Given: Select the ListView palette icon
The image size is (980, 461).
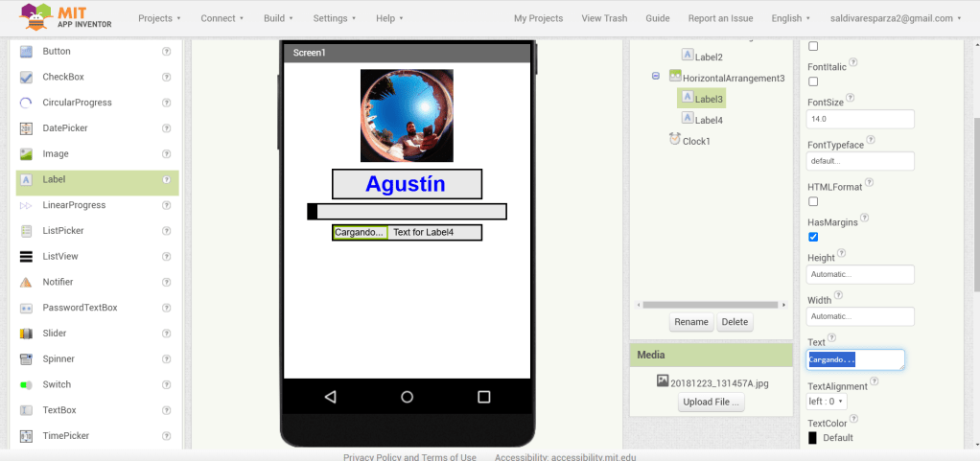Looking at the screenshot, I should tap(26, 257).
